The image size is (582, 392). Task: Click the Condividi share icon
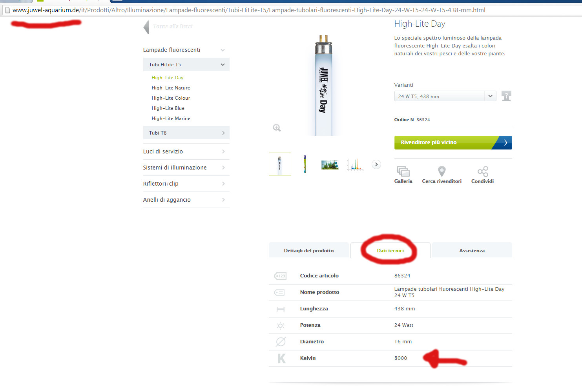tap(483, 171)
